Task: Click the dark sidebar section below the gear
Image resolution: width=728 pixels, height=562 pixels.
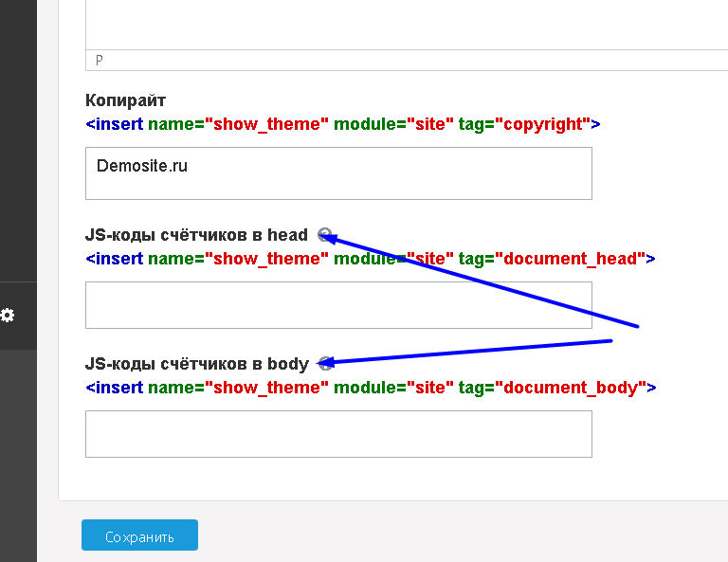Action: pos(18,455)
